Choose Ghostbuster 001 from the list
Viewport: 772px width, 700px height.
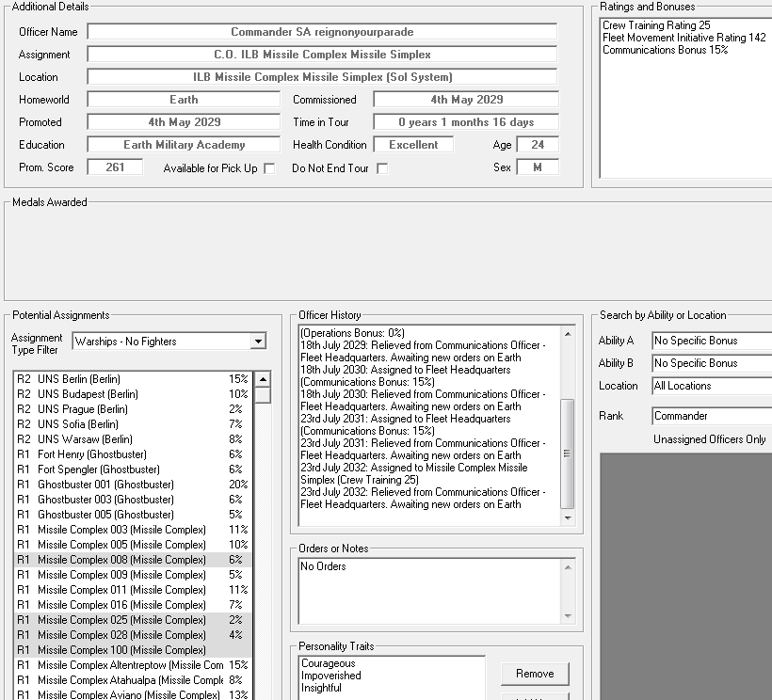[133, 485]
